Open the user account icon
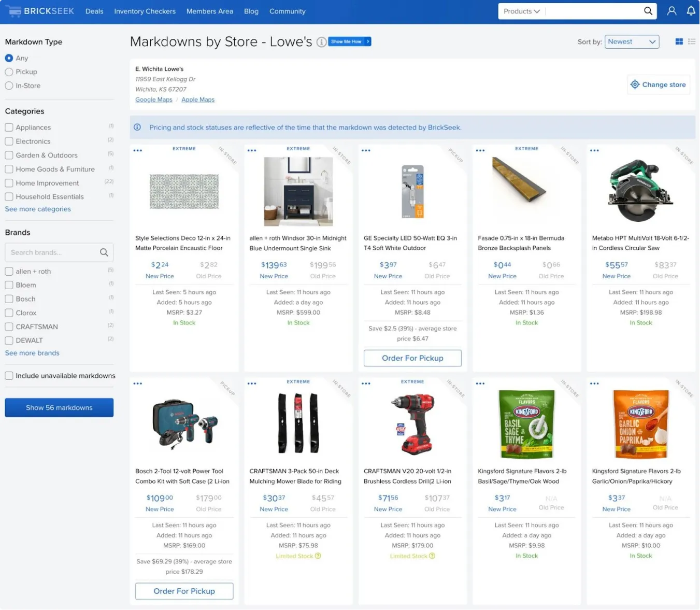 point(672,11)
